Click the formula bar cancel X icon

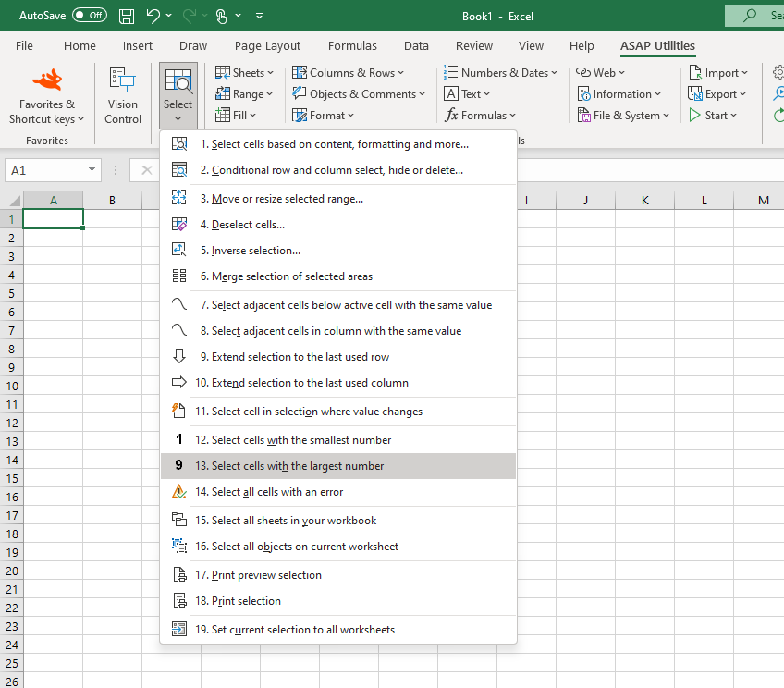tap(146, 170)
